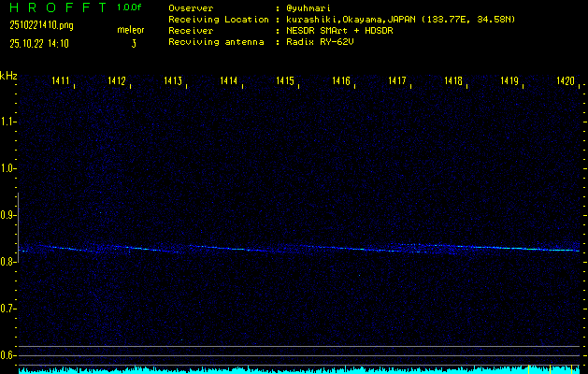This screenshot has height=374, width=588.
Task: Select the 1420 time marker
Action: click(x=565, y=82)
